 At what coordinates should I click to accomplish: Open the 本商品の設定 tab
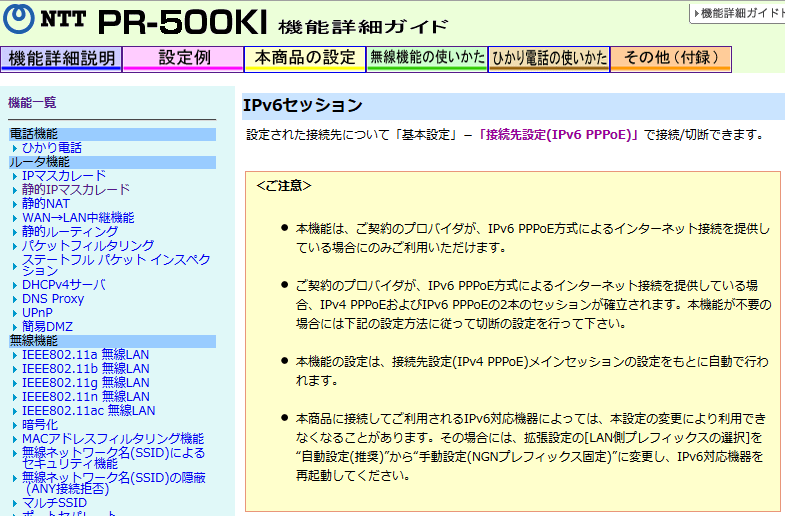(x=305, y=59)
